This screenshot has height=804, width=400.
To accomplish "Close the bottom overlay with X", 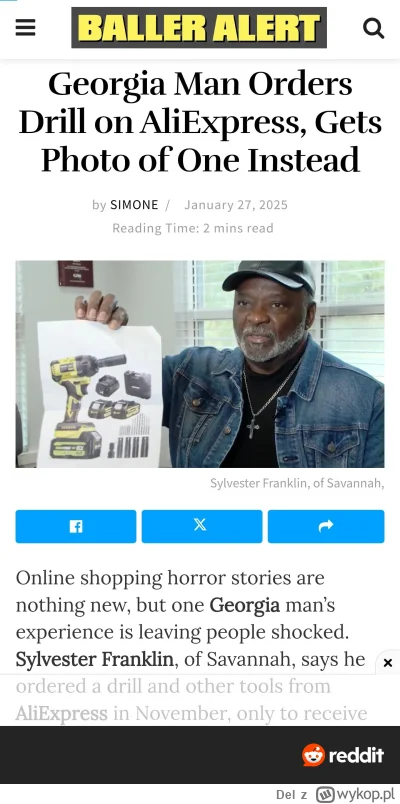I will 388,663.
